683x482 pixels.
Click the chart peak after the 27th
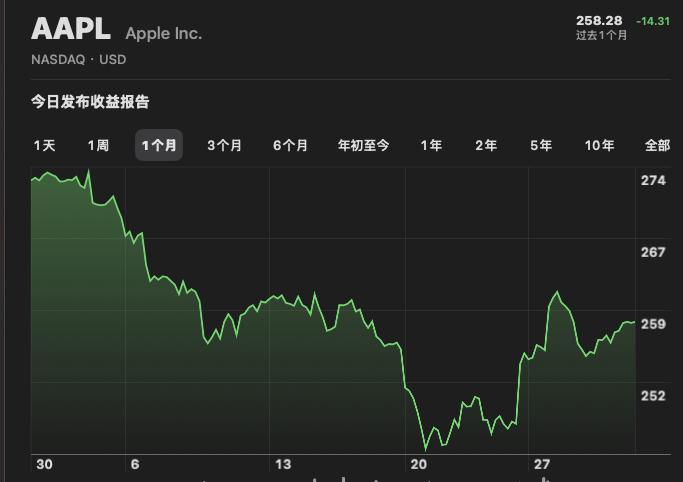point(557,293)
